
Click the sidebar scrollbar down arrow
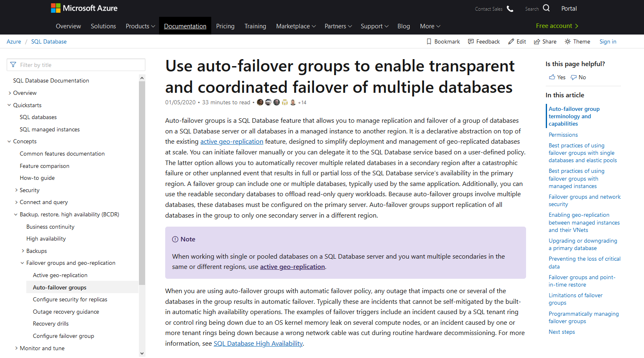pyautogui.click(x=142, y=353)
